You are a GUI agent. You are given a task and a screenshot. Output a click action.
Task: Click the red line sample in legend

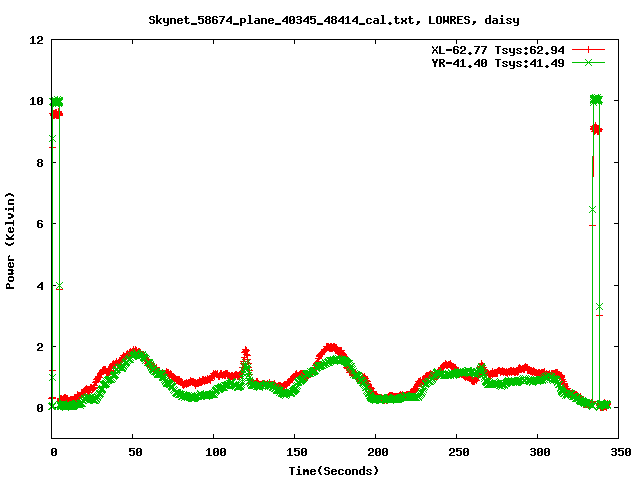(x=588, y=50)
